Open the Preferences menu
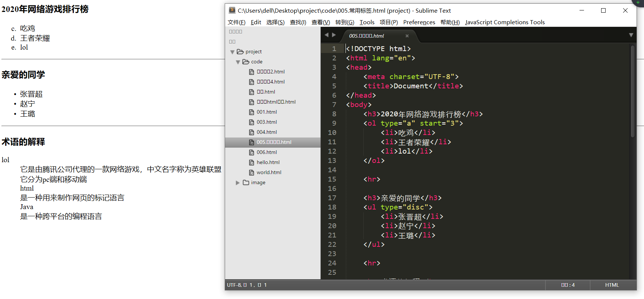Viewport: 644px width, 299px height. tap(419, 22)
